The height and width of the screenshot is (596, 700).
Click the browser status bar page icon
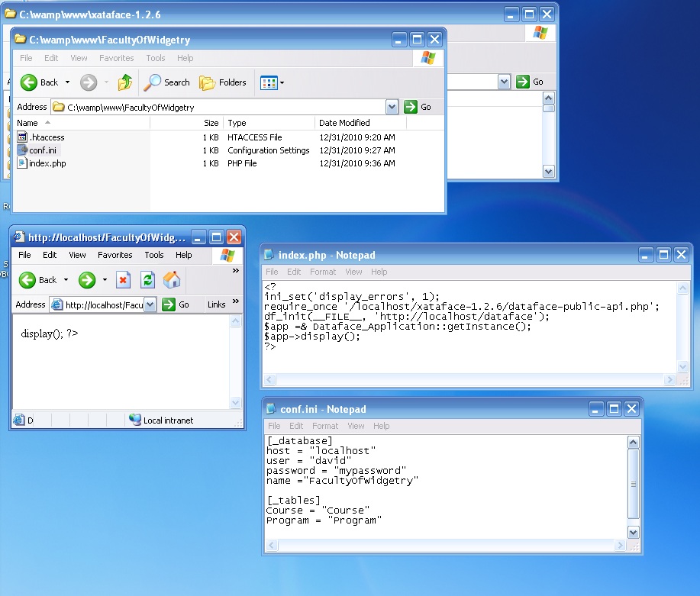19,420
